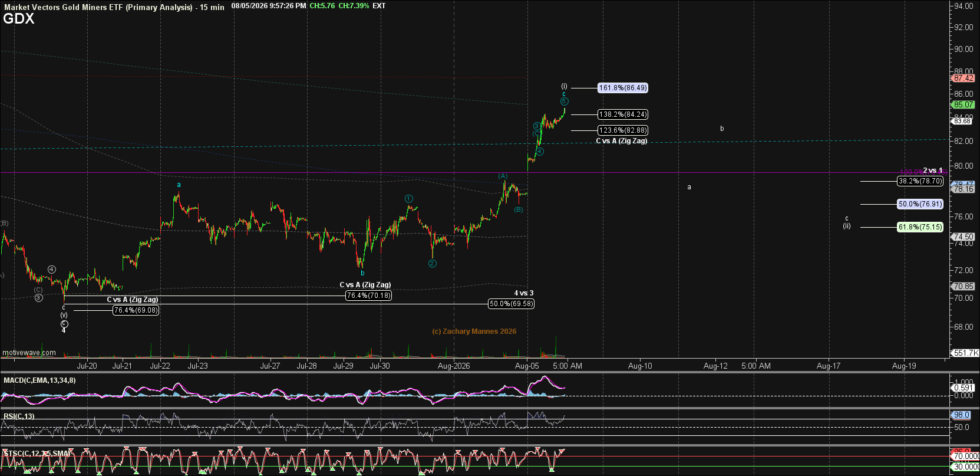Click the GDX ticker symbol title

pos(19,19)
